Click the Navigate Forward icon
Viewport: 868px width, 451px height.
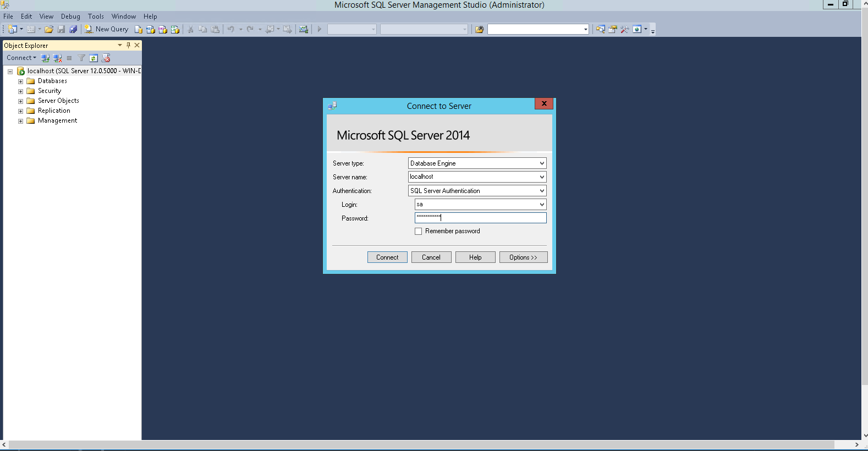288,29
